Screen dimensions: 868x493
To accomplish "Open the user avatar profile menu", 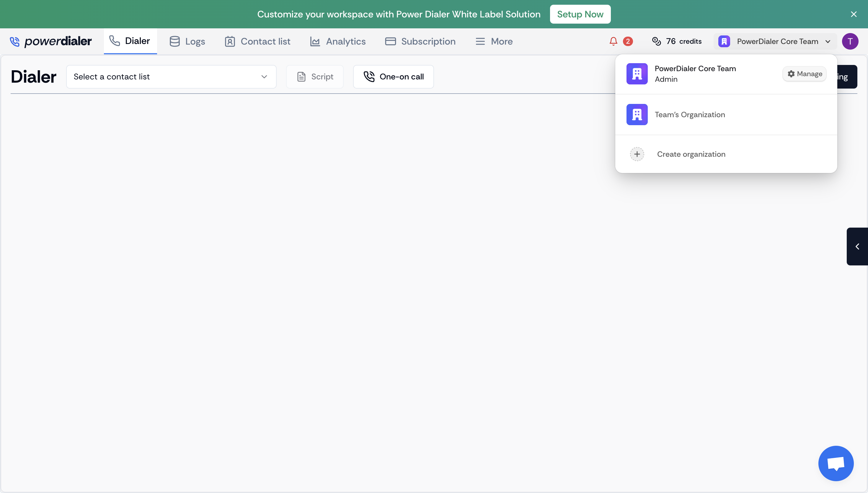I will point(850,41).
